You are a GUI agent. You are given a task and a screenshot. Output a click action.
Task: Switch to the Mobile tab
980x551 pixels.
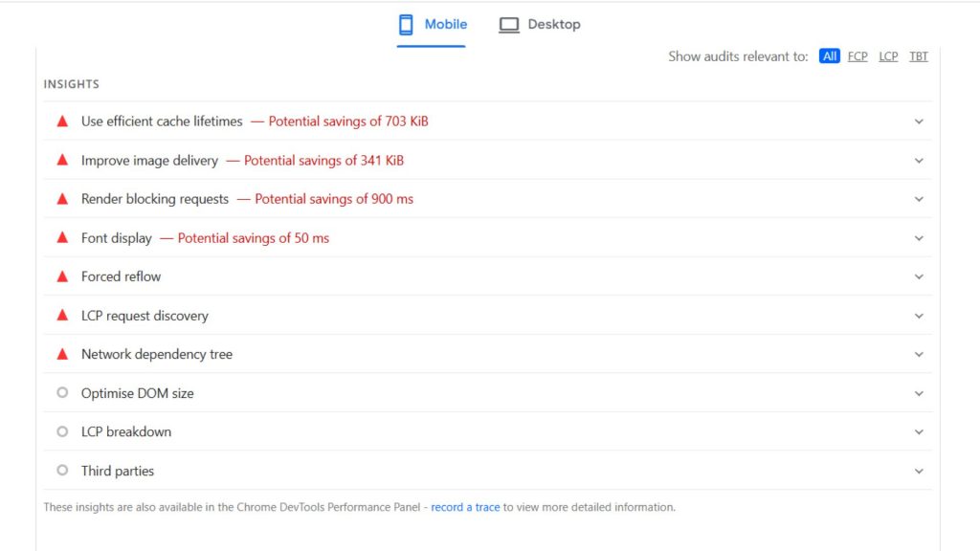[445, 25]
